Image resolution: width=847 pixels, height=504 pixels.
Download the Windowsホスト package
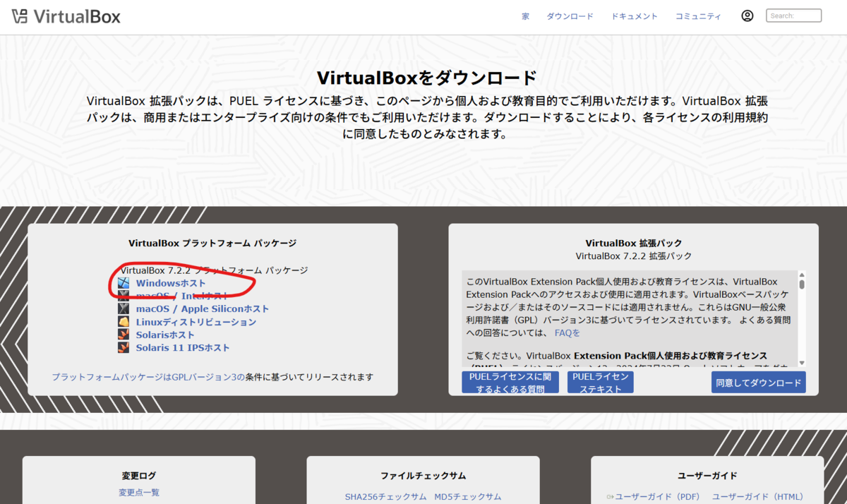(171, 283)
